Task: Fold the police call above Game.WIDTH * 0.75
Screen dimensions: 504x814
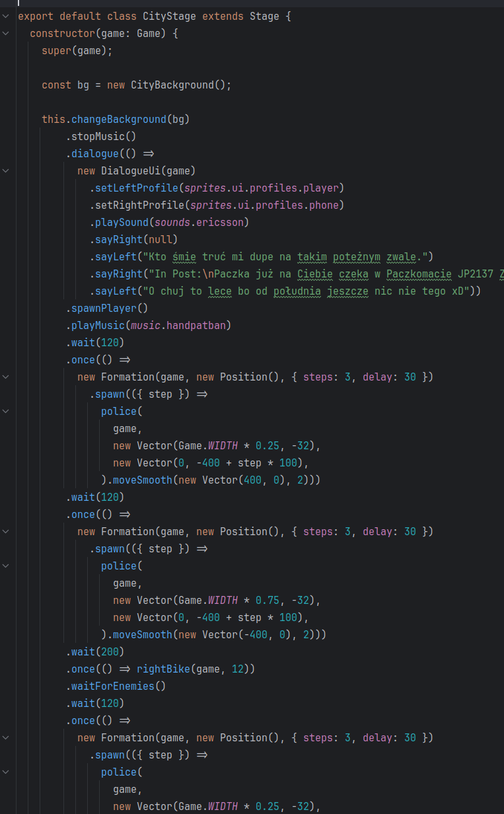Action: click(x=6, y=566)
